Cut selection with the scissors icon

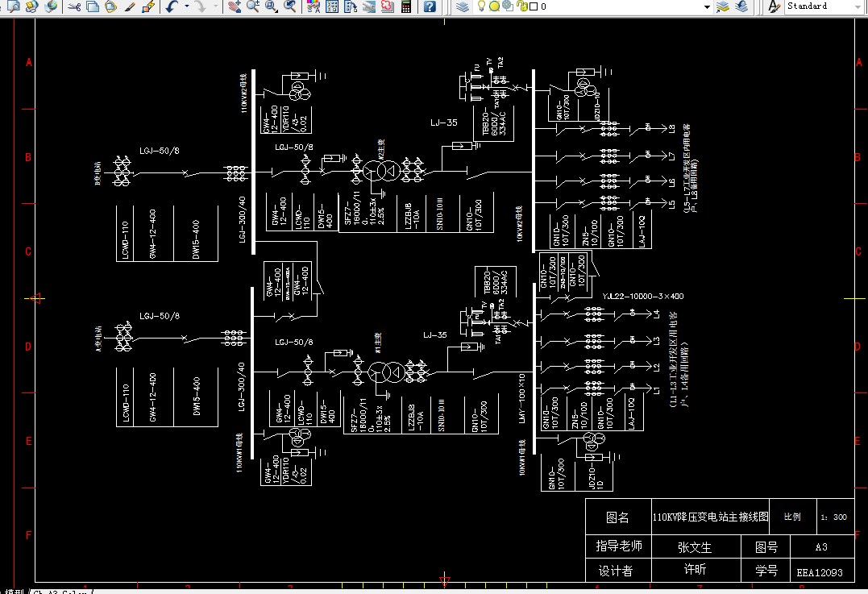(x=74, y=6)
